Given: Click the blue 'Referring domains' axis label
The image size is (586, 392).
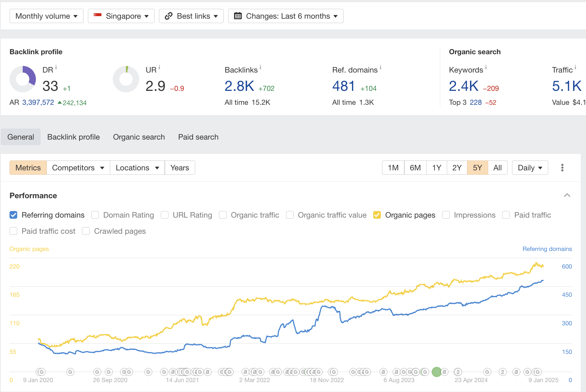Looking at the screenshot, I should click(x=547, y=249).
